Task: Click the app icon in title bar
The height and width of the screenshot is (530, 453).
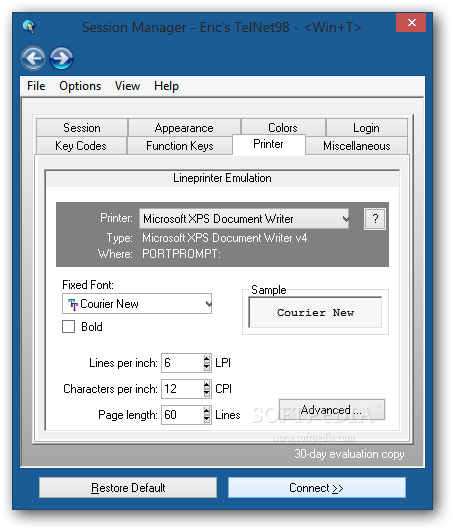Action: [29, 26]
